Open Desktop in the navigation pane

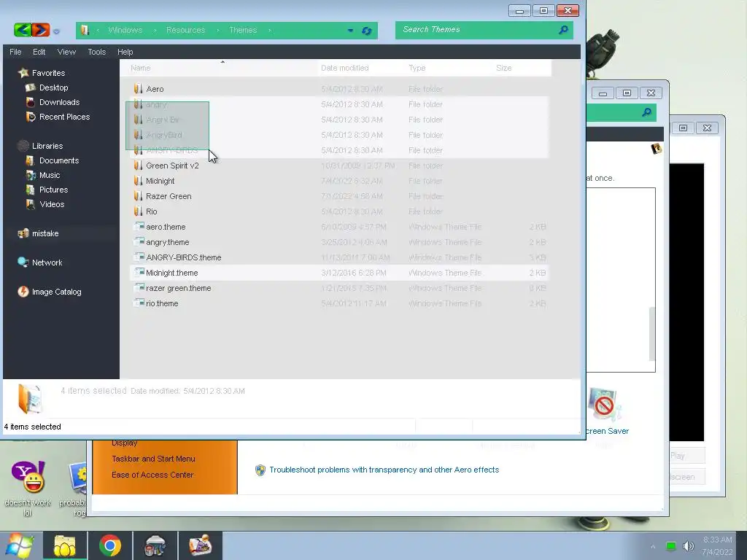pos(53,87)
